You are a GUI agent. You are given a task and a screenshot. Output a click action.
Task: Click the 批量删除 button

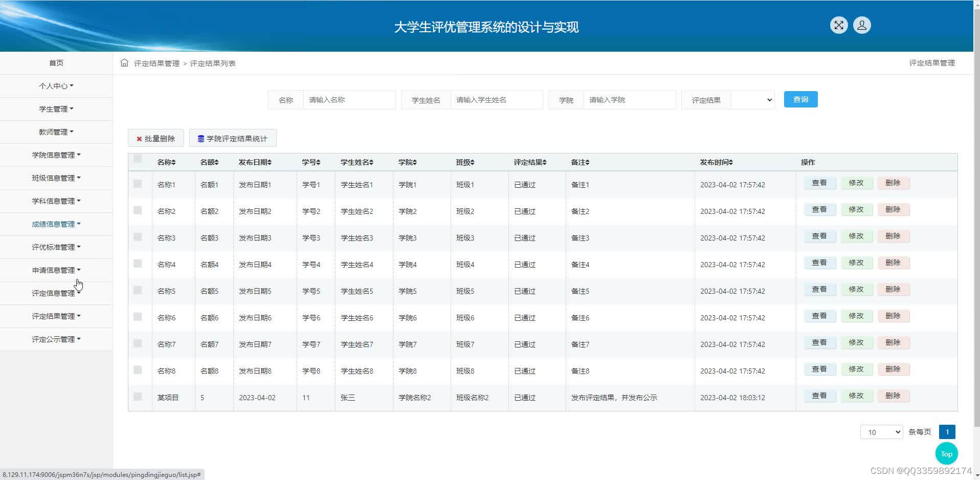pos(156,138)
